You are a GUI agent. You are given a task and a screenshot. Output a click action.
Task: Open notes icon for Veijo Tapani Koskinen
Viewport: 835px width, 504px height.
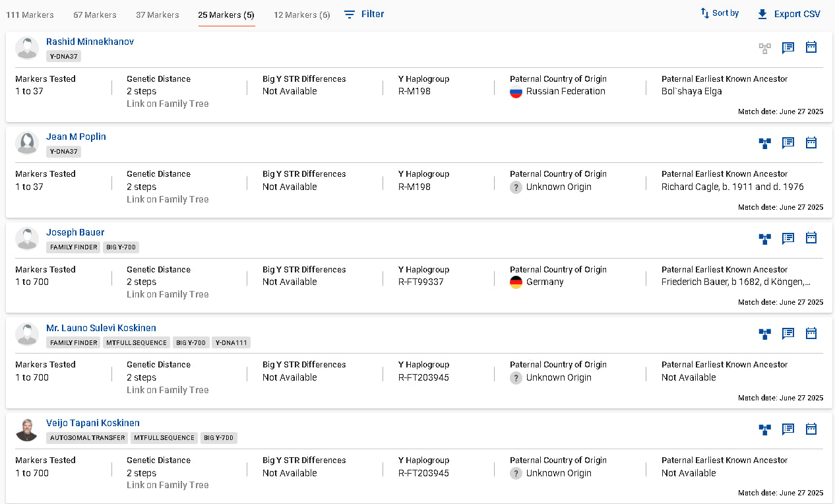[788, 429]
